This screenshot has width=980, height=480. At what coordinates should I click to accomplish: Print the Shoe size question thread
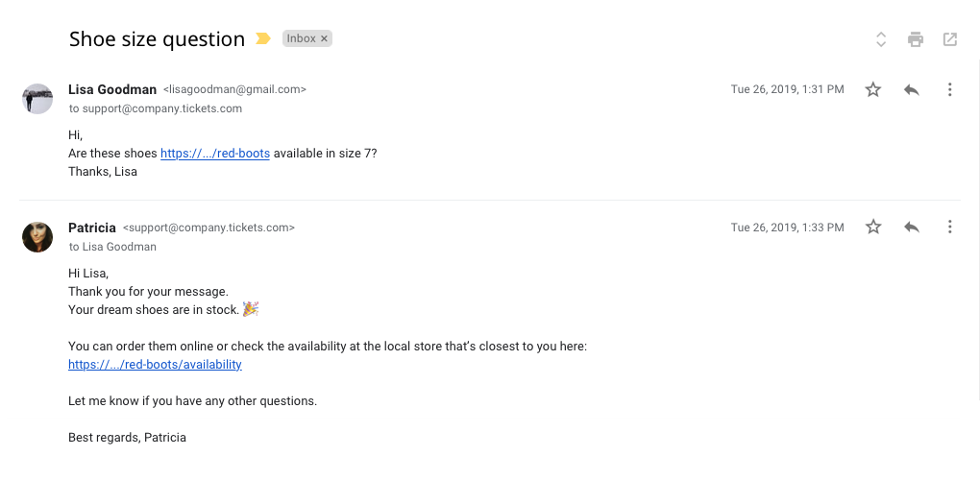(916, 39)
